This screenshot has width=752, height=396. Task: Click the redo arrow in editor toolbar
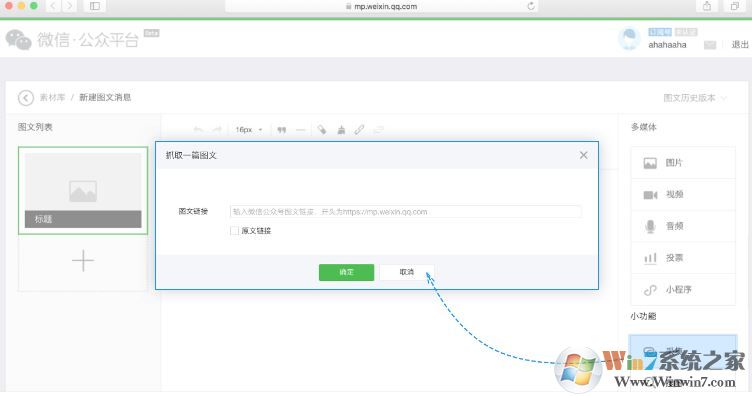pos(217,129)
